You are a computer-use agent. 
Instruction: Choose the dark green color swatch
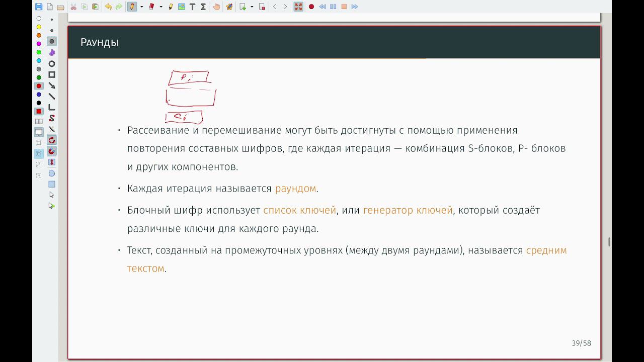[x=39, y=78]
